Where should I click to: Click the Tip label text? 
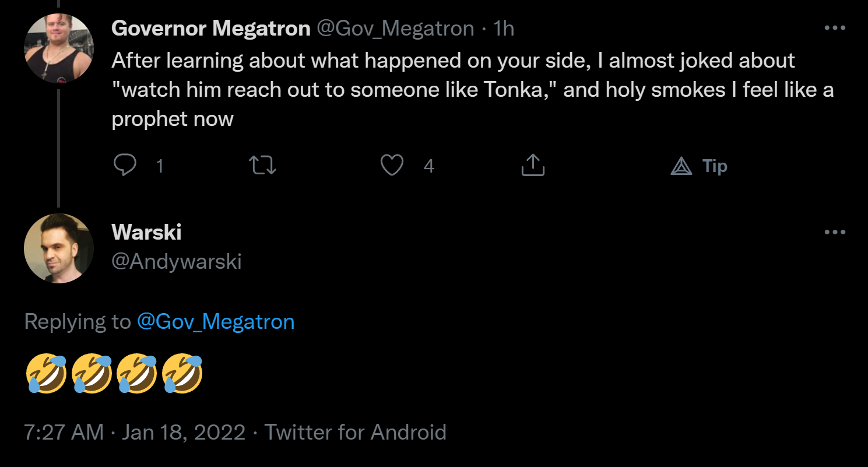click(715, 166)
